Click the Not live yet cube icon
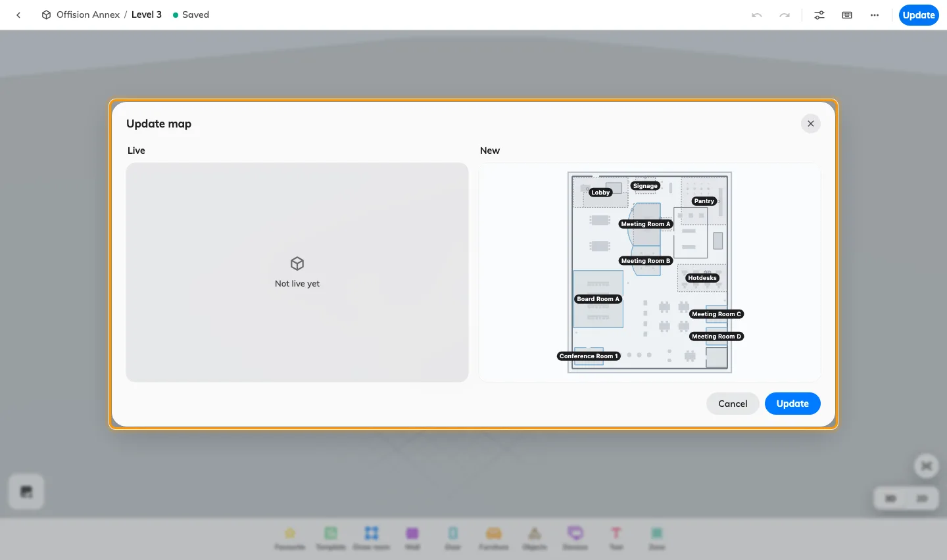The width and height of the screenshot is (947, 560). pyautogui.click(x=297, y=264)
